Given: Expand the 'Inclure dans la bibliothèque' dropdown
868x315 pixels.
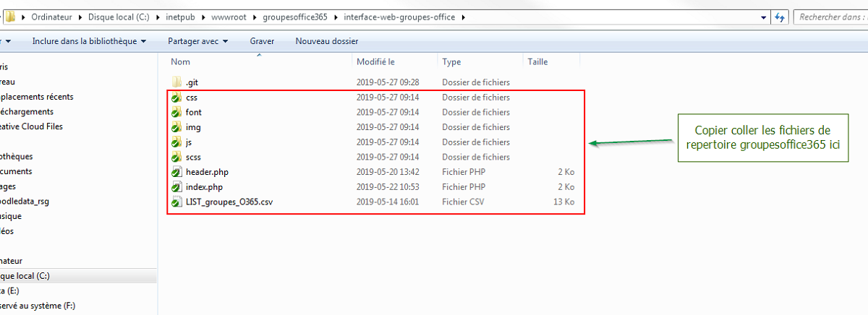Looking at the screenshot, I should [89, 41].
